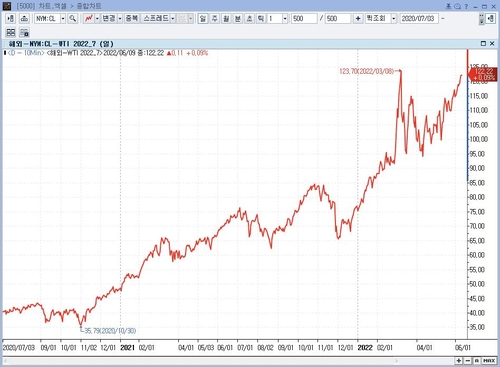
Task: Expand the 변경 dropdown arrow
Action: tap(120, 18)
